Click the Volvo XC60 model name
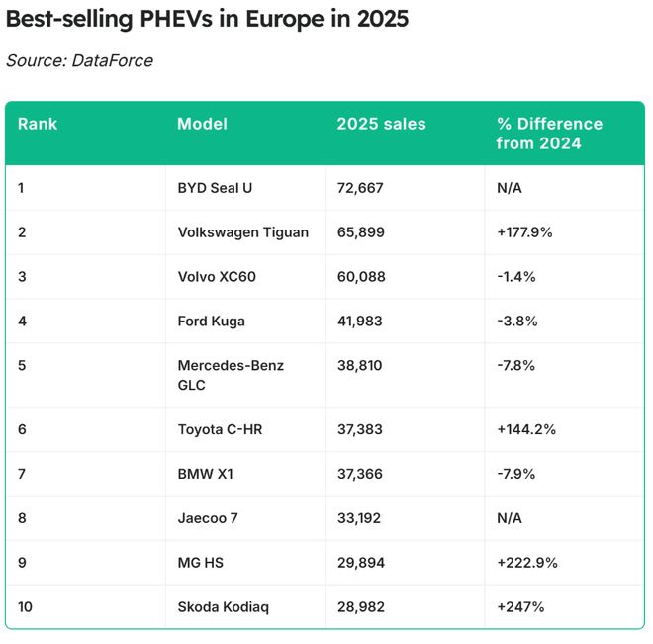This screenshot has height=644, width=653. point(217,277)
